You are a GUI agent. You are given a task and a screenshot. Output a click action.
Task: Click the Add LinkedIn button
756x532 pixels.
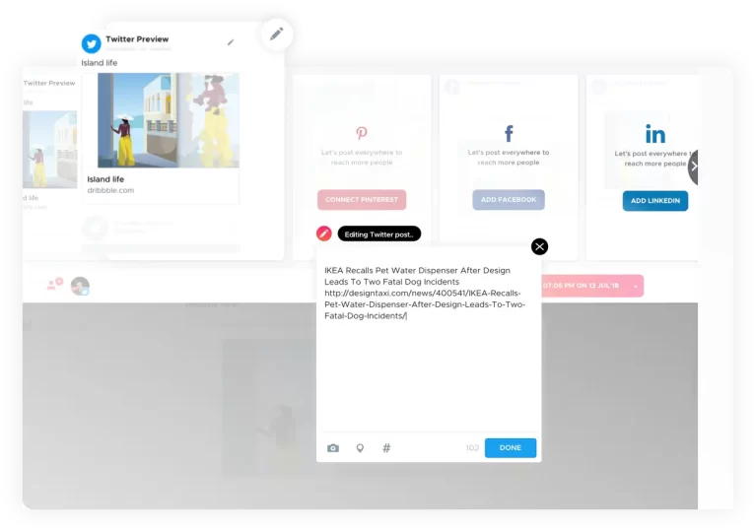coord(654,201)
